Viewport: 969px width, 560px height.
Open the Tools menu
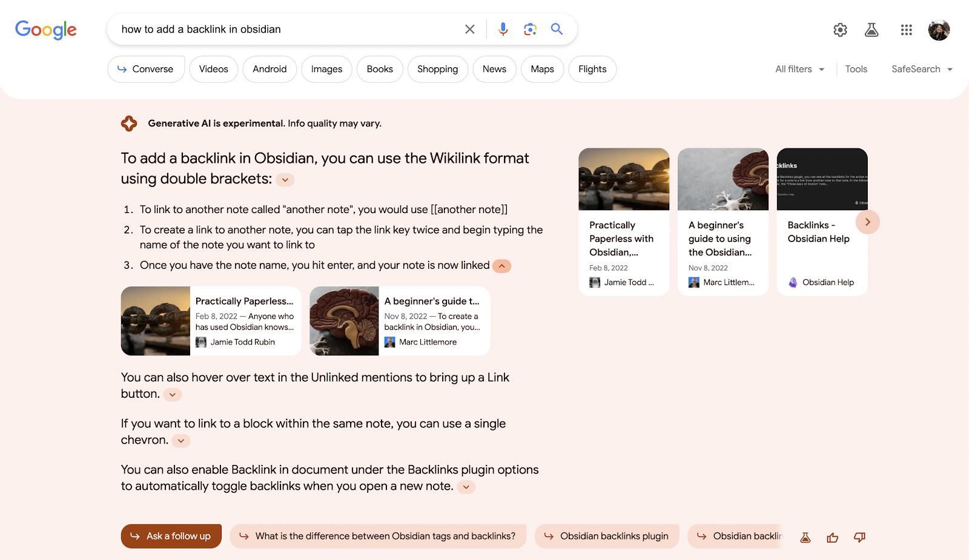tap(856, 69)
